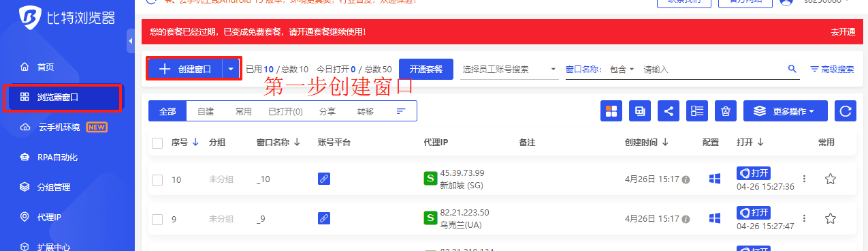The image size is (868, 251).
Task: Click the 开通套餐 button
Action: pyautogui.click(x=426, y=69)
